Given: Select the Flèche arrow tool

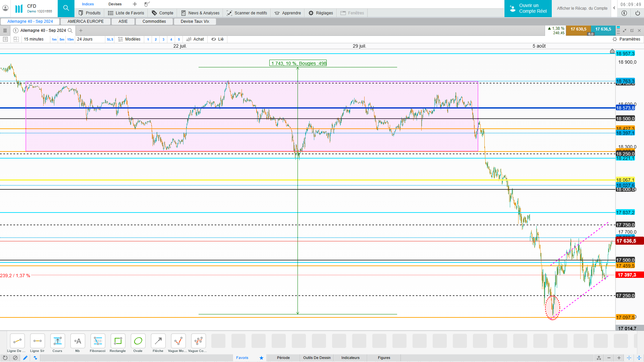Looking at the screenshot, I should click(158, 341).
